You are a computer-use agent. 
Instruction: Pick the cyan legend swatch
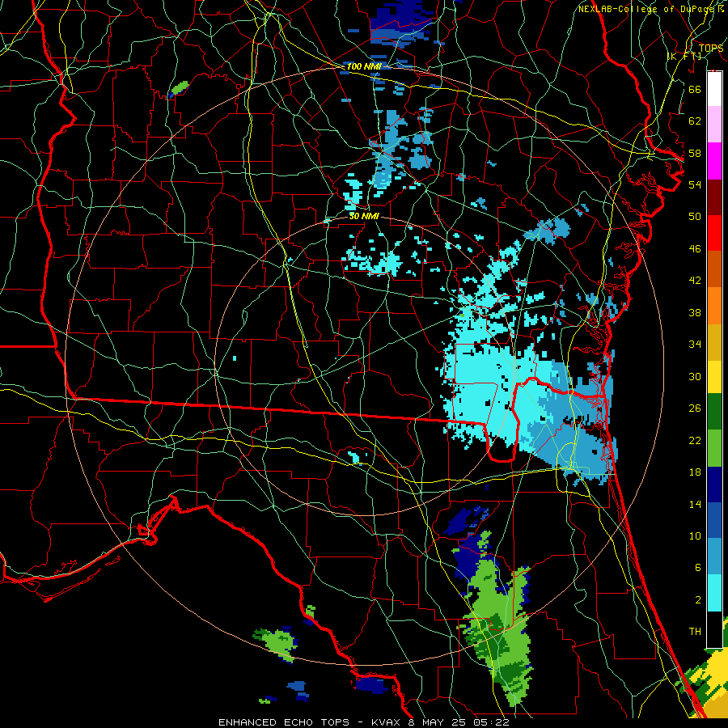(x=714, y=593)
